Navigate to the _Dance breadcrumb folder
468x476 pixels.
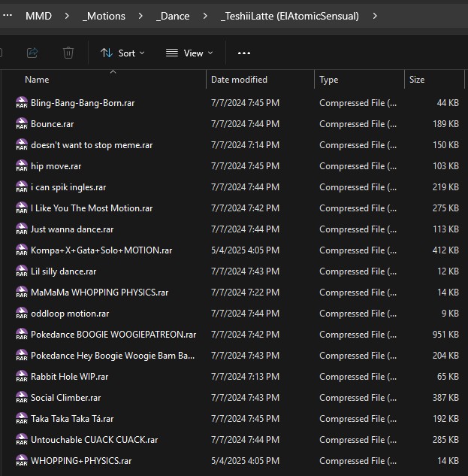(173, 16)
